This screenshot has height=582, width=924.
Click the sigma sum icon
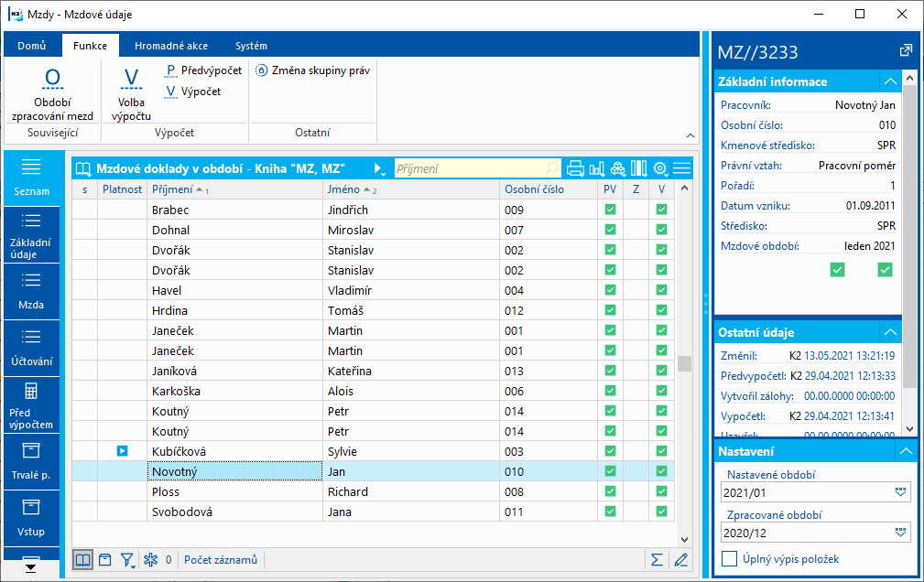(657, 560)
